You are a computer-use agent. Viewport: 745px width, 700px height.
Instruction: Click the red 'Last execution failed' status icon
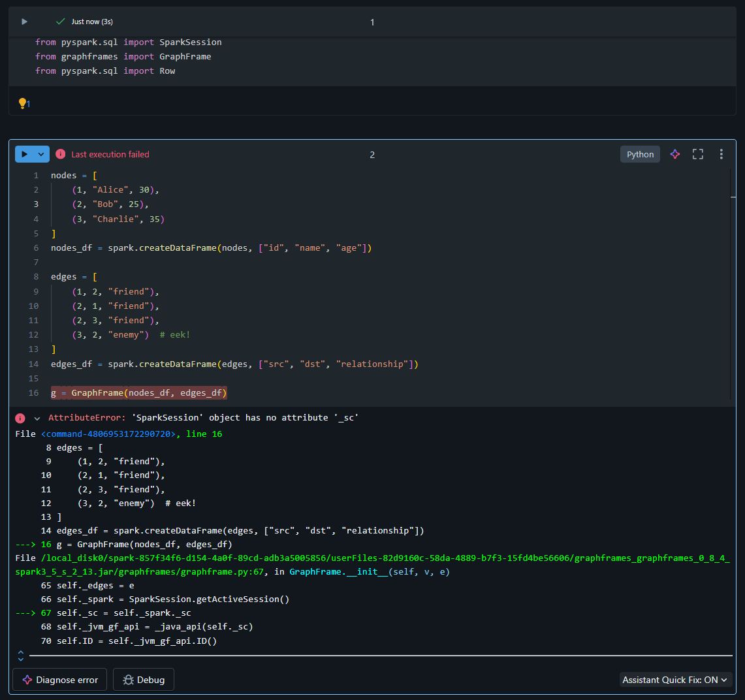61,154
